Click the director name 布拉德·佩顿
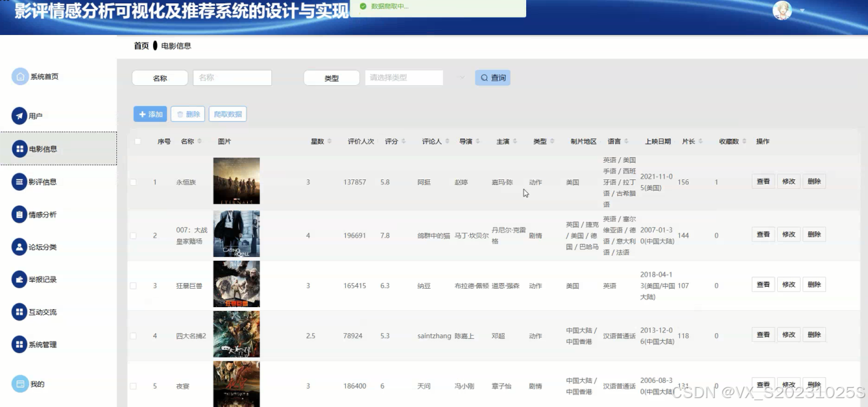 [471, 286]
